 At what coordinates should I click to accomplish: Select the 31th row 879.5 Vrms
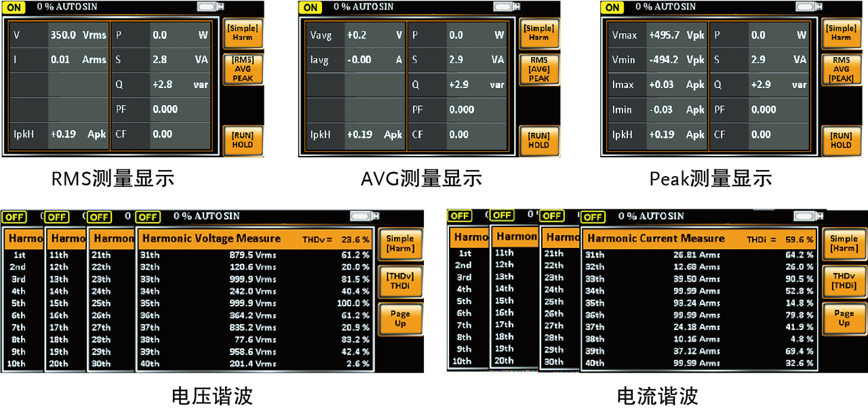[x=255, y=255]
